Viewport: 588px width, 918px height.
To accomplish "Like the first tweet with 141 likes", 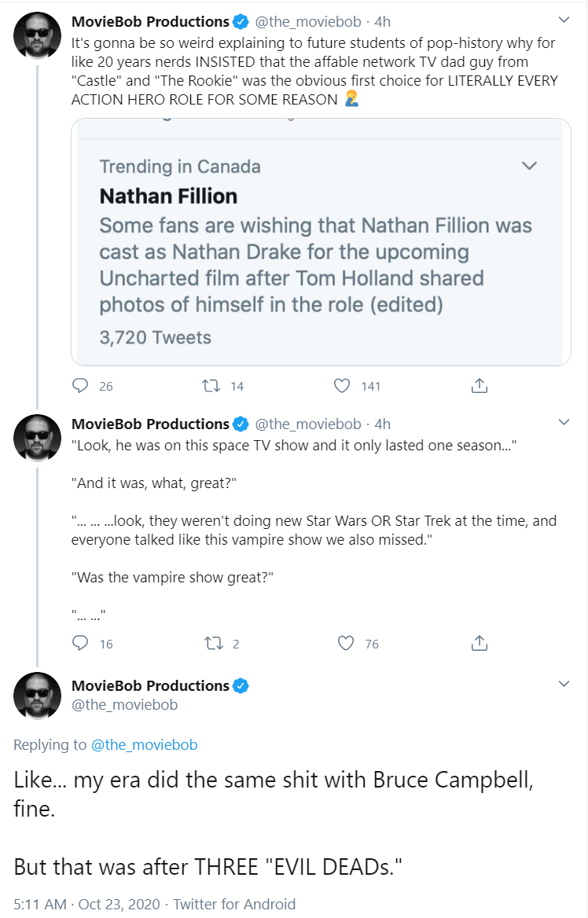I will 342,385.
